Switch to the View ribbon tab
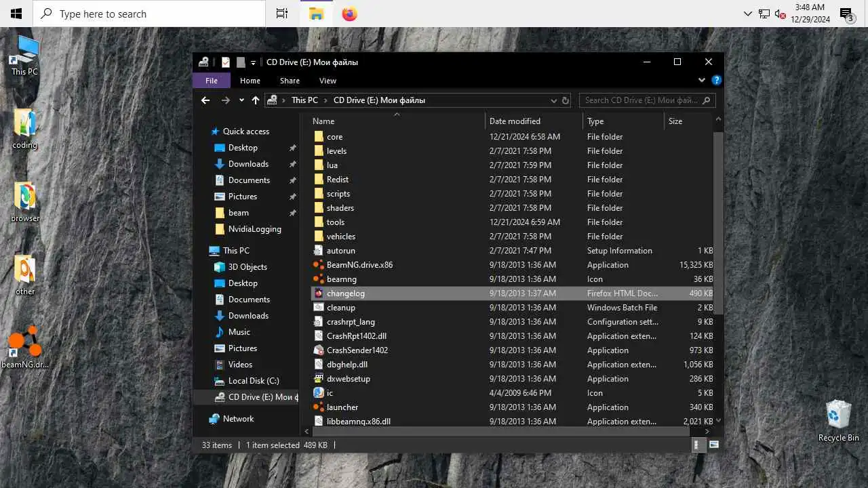This screenshot has height=488, width=868. tap(328, 81)
